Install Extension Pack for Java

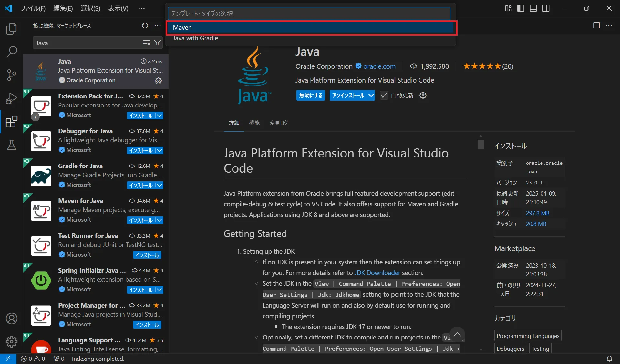tap(141, 116)
